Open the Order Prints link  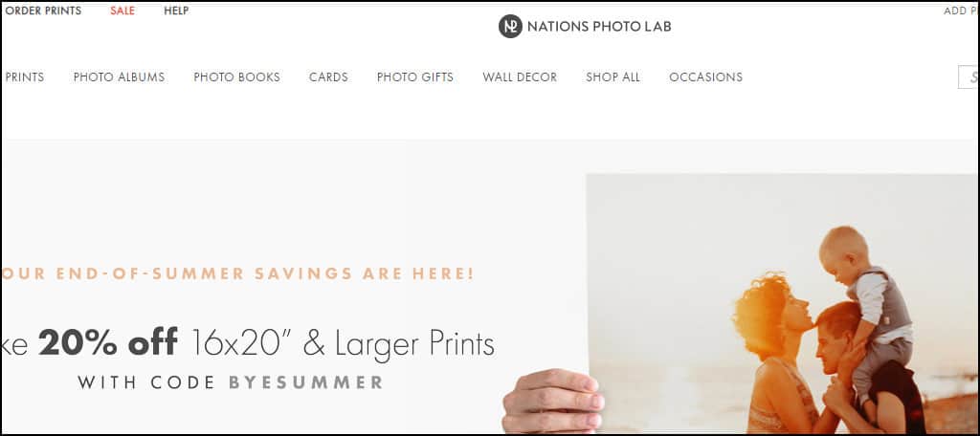(43, 11)
